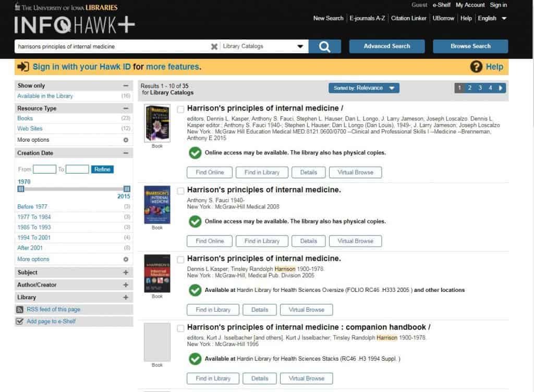The width and height of the screenshot is (534, 392).
Task: Filter results by Web Sites
Action: click(x=30, y=129)
